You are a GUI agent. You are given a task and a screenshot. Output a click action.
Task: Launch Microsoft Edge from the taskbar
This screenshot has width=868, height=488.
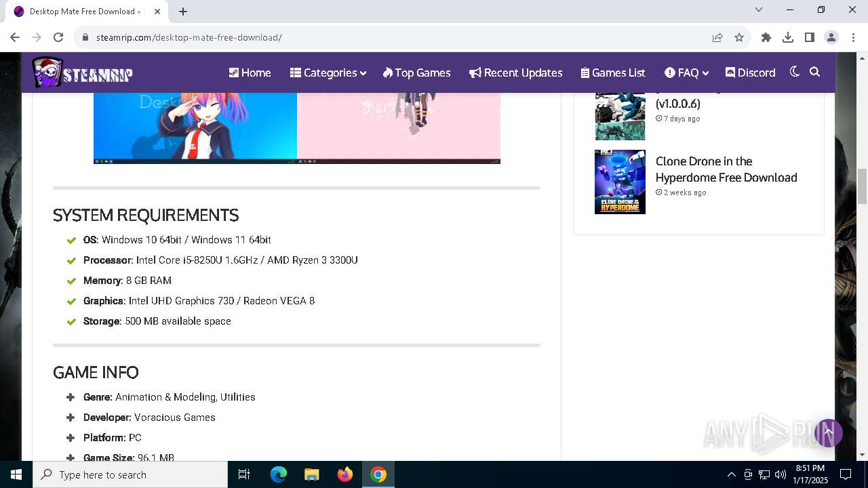coord(279,474)
